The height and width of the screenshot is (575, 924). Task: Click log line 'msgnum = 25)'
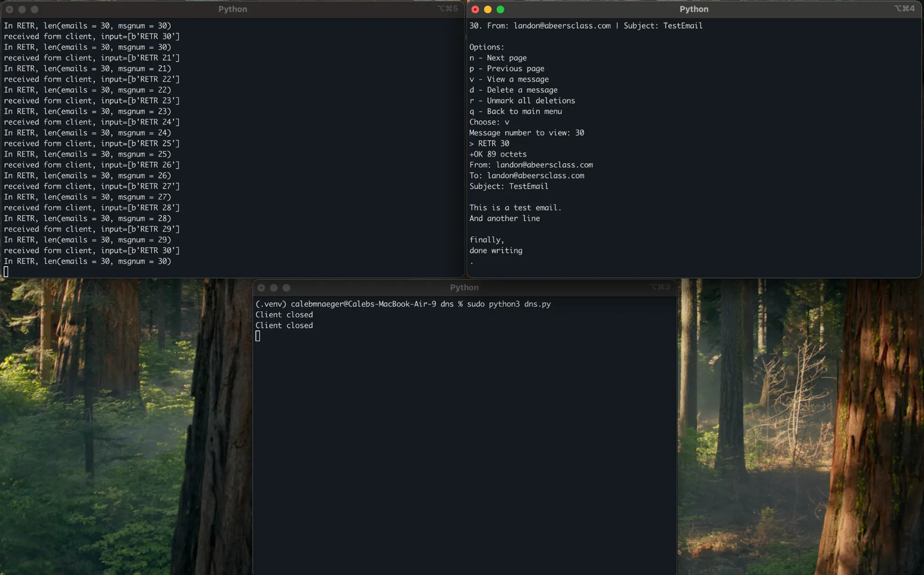click(x=88, y=154)
